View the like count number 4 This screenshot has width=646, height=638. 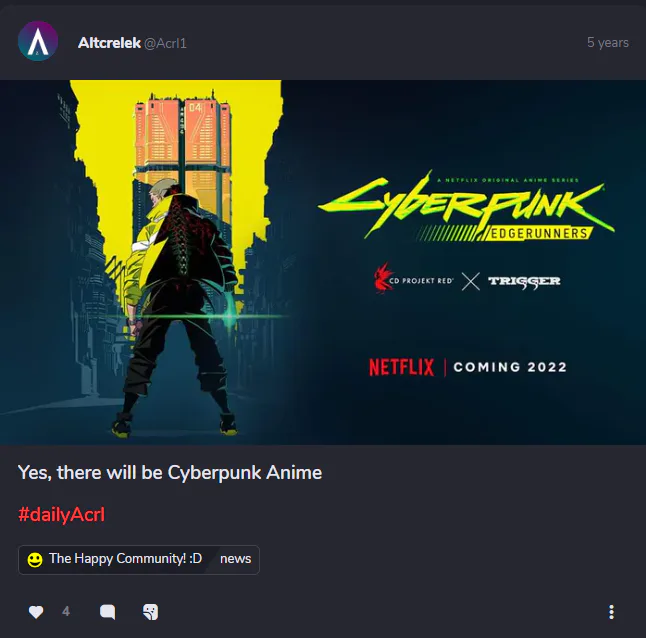click(x=66, y=611)
